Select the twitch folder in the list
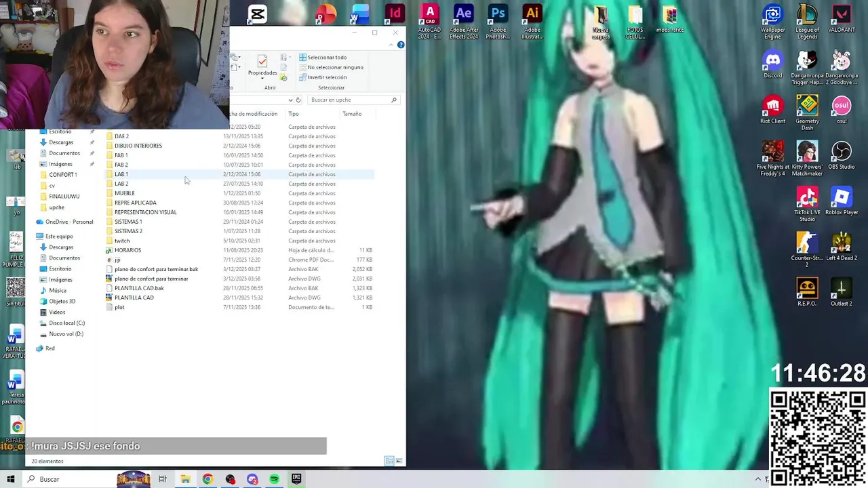Screen dimensions: 868x488 point(239,241)
